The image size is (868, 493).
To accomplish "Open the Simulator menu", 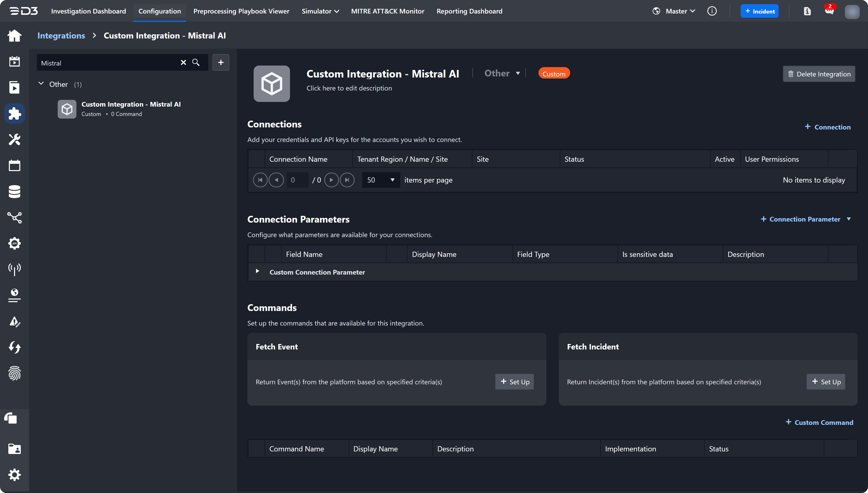I will pos(320,11).
